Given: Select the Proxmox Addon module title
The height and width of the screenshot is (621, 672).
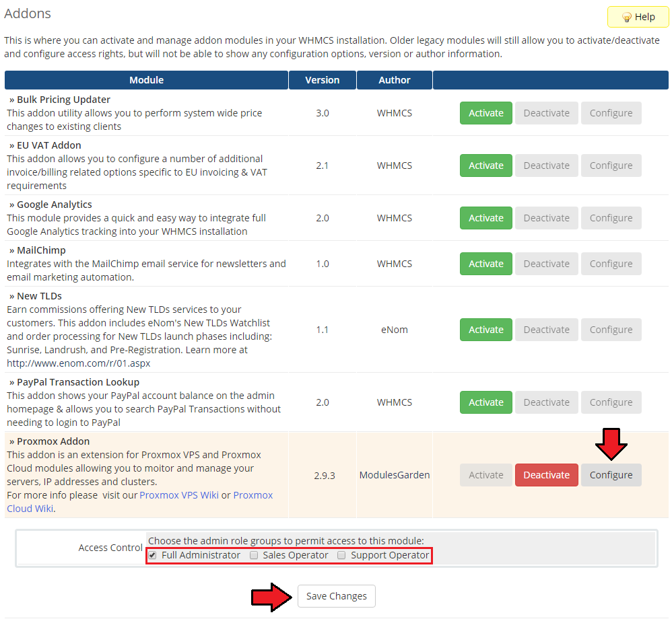Looking at the screenshot, I should coord(53,441).
